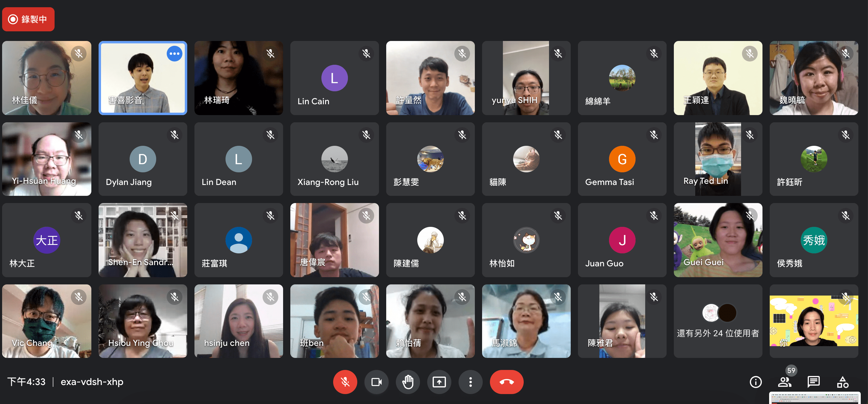Select Gemma Tasi's participant tile

tap(622, 159)
